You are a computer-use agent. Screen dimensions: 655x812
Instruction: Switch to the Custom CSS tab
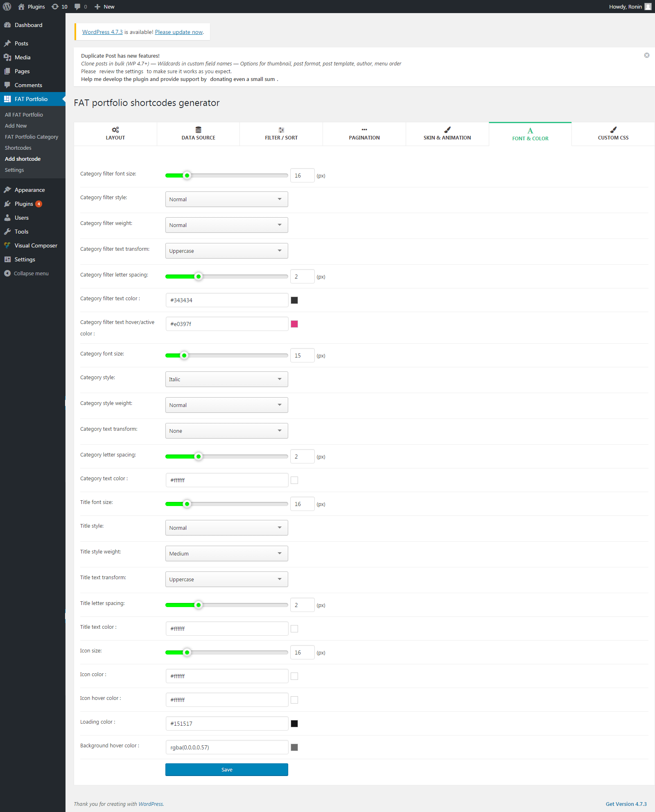(x=613, y=134)
